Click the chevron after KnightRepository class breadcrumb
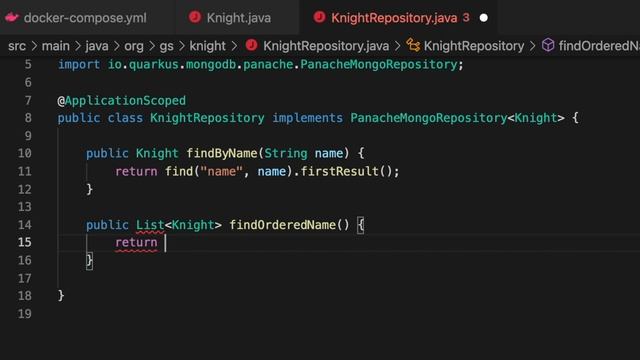 (x=533, y=46)
